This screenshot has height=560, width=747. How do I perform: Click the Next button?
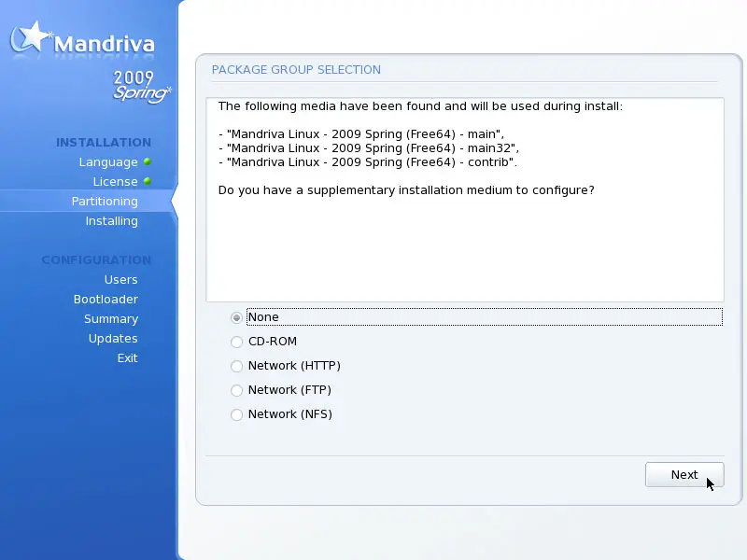tap(684, 475)
